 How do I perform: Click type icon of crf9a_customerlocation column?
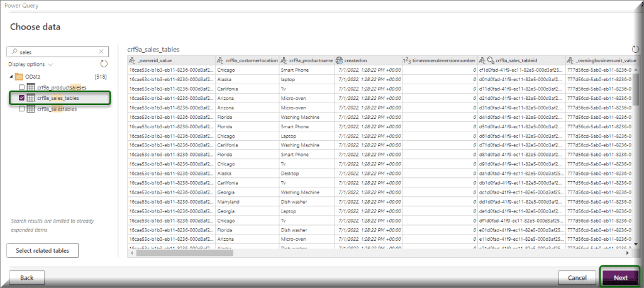220,60
